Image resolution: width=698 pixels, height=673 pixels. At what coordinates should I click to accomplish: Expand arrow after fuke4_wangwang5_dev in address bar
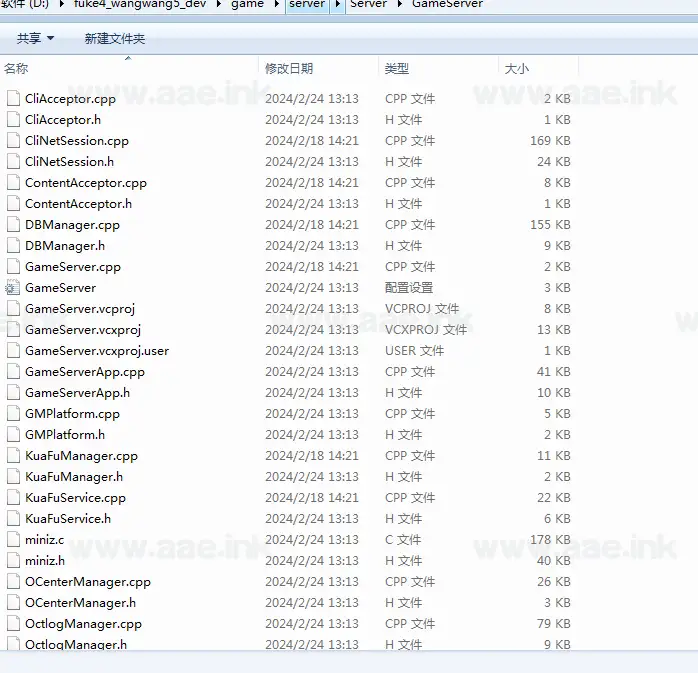coord(219,4)
